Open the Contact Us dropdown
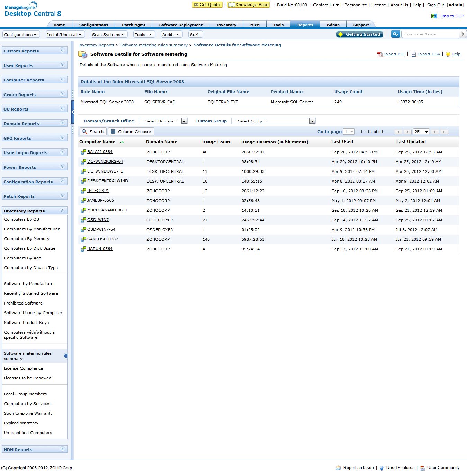The height and width of the screenshot is (476, 467). click(x=326, y=5)
